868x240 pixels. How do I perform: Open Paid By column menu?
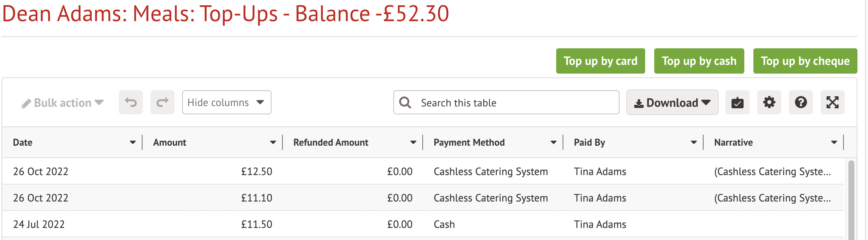click(x=694, y=142)
